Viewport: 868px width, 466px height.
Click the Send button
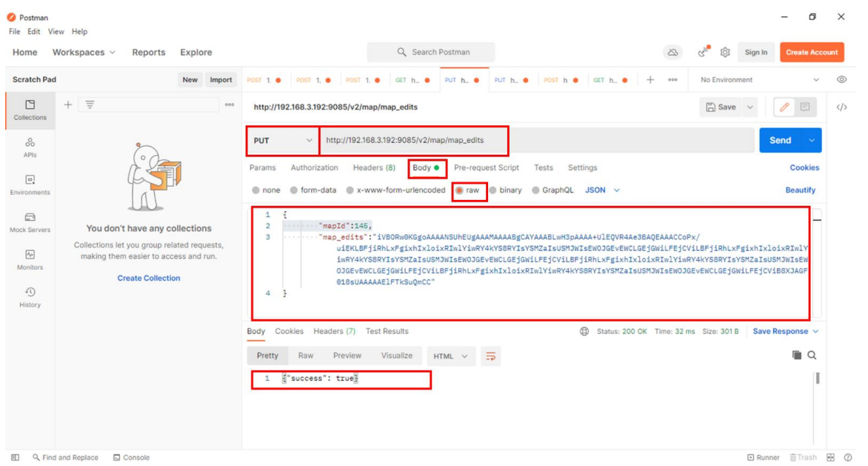780,141
